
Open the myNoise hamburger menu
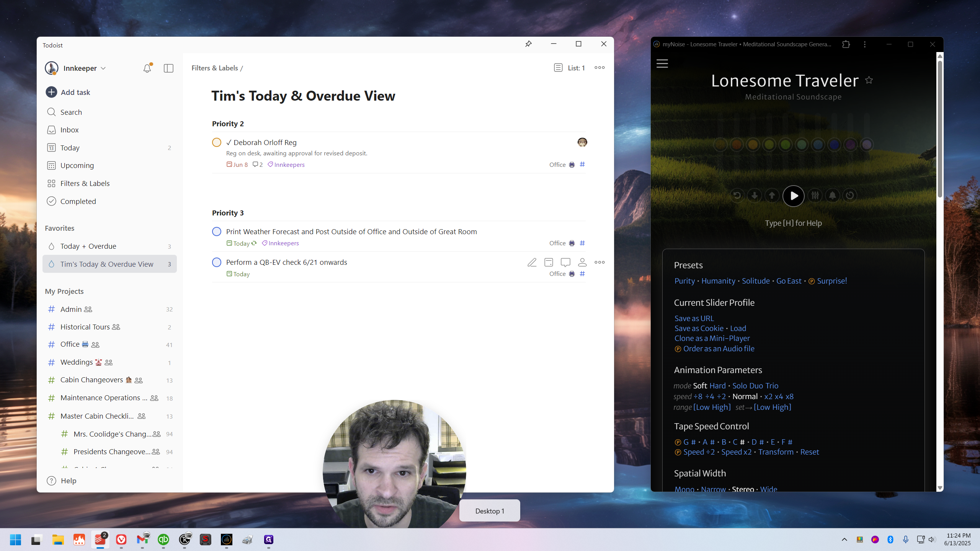click(662, 64)
